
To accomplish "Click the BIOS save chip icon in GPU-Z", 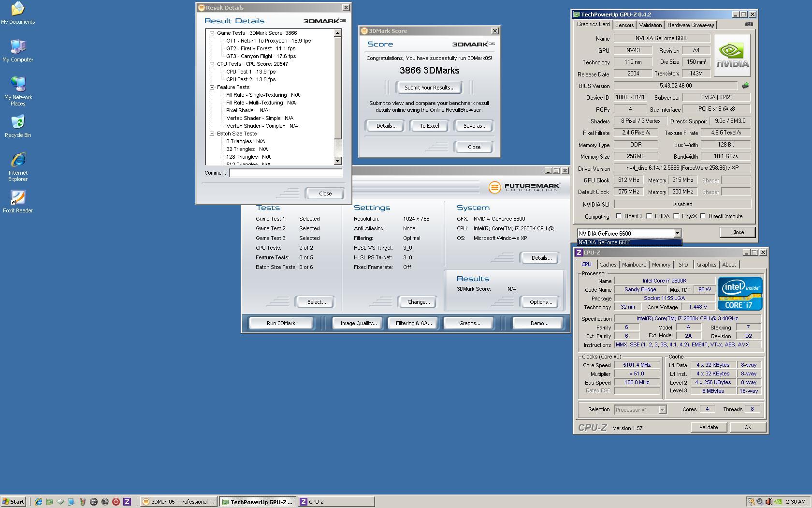I will [x=745, y=86].
